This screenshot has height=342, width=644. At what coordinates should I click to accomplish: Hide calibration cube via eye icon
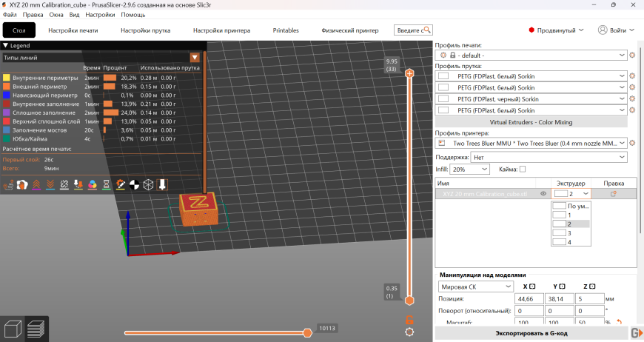pos(543,194)
